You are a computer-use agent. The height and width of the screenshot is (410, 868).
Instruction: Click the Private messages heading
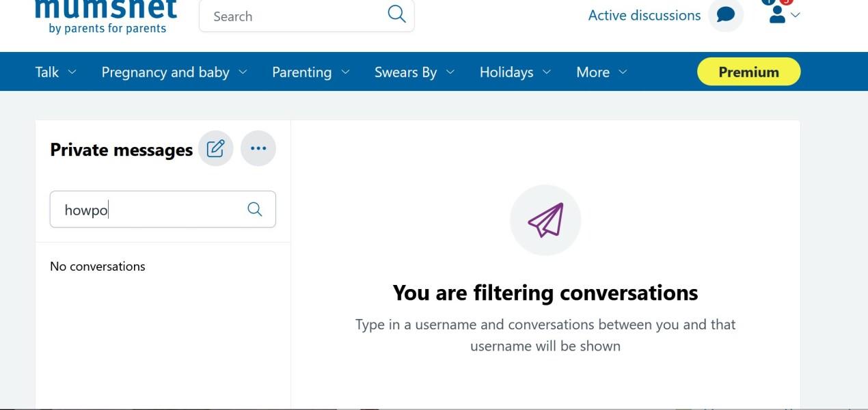pyautogui.click(x=121, y=150)
